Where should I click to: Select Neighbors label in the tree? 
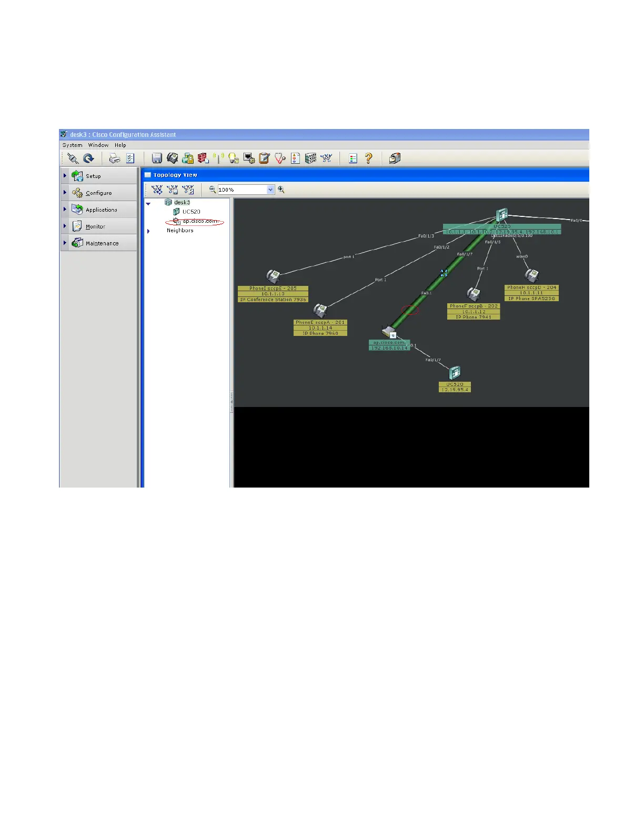pyautogui.click(x=180, y=230)
